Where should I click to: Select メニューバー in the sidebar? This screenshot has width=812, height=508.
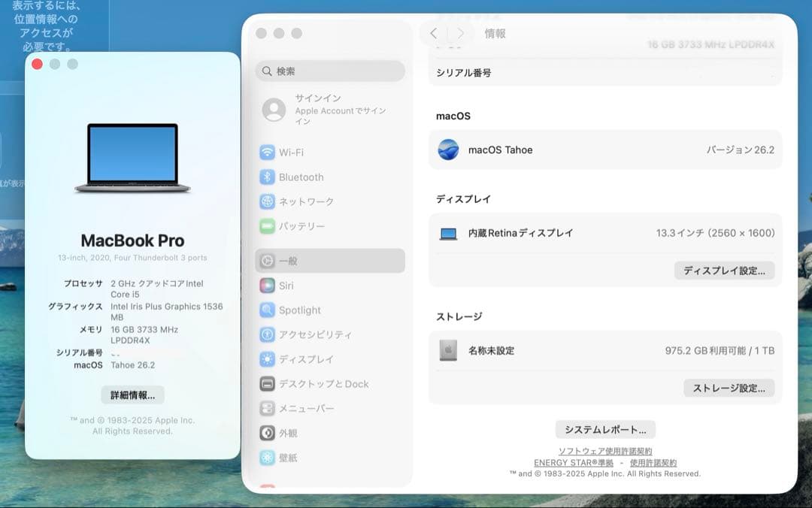click(x=330, y=409)
